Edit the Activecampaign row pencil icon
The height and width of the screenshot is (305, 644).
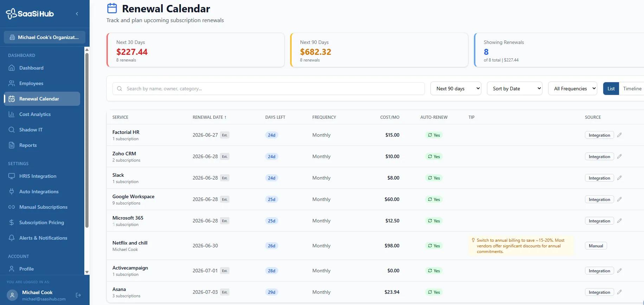tap(619, 271)
